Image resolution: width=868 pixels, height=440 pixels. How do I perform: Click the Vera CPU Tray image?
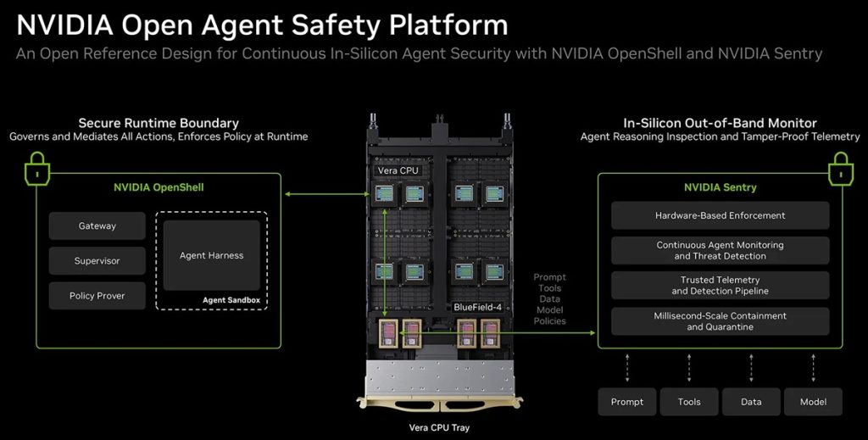[x=439, y=263]
